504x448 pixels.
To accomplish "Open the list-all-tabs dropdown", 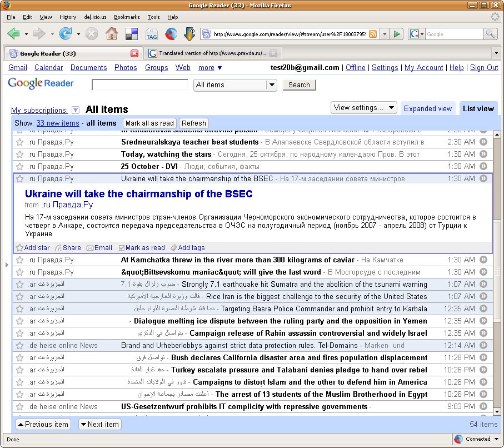I will tap(496, 53).
